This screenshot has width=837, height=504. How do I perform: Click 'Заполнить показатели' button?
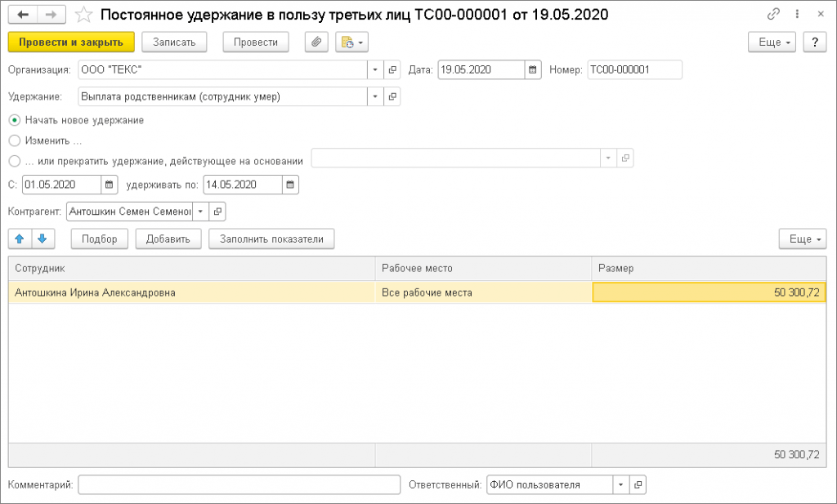point(271,239)
